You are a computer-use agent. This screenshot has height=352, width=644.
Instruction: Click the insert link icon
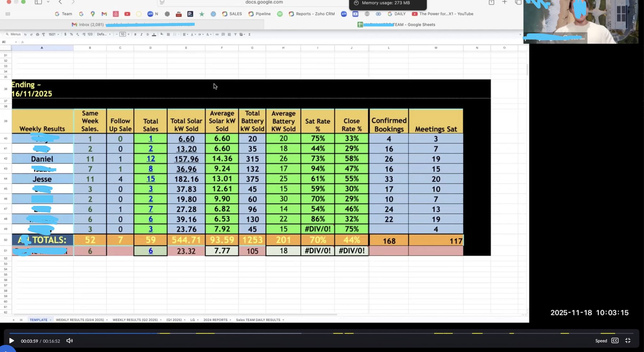[x=217, y=34]
